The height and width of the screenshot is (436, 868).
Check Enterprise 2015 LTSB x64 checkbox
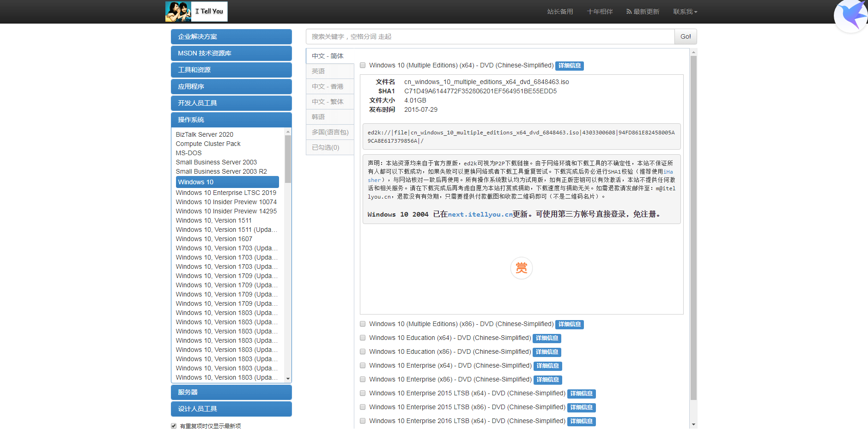pos(363,394)
